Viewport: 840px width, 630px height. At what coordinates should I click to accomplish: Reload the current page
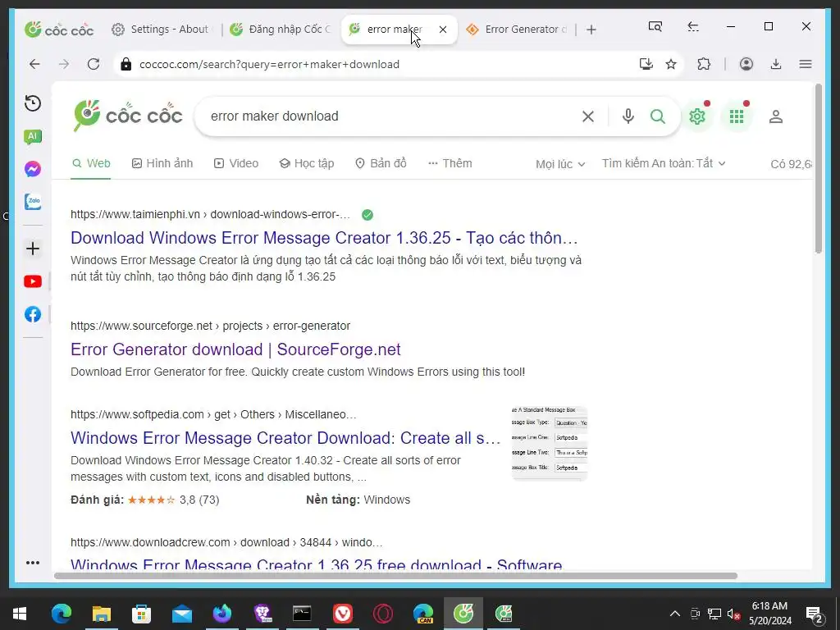pos(94,64)
